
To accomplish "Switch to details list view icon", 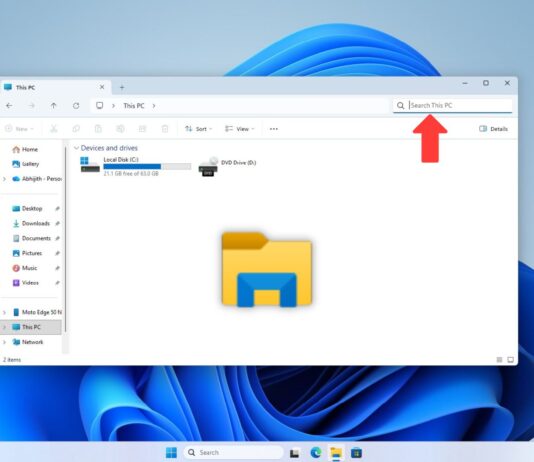I will (x=499, y=360).
